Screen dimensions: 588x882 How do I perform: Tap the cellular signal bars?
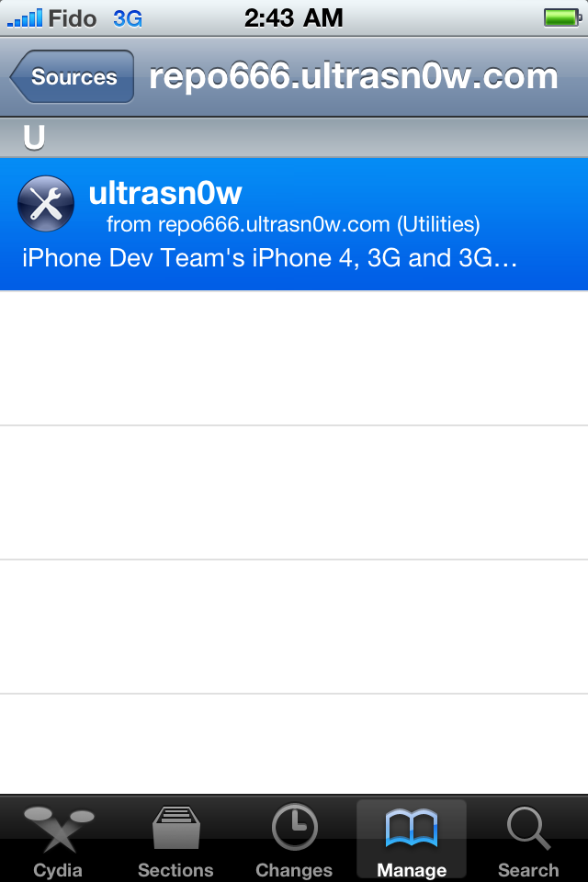24,18
